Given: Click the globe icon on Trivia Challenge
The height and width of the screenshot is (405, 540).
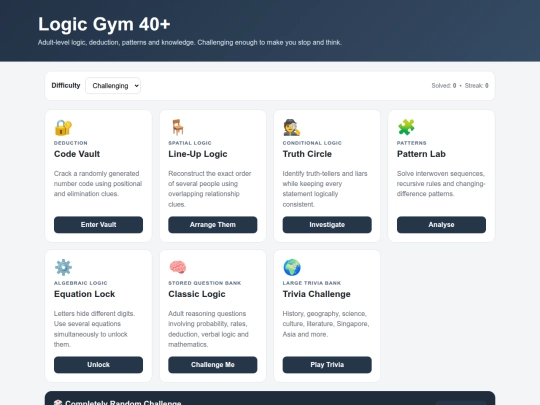Looking at the screenshot, I should tap(292, 267).
